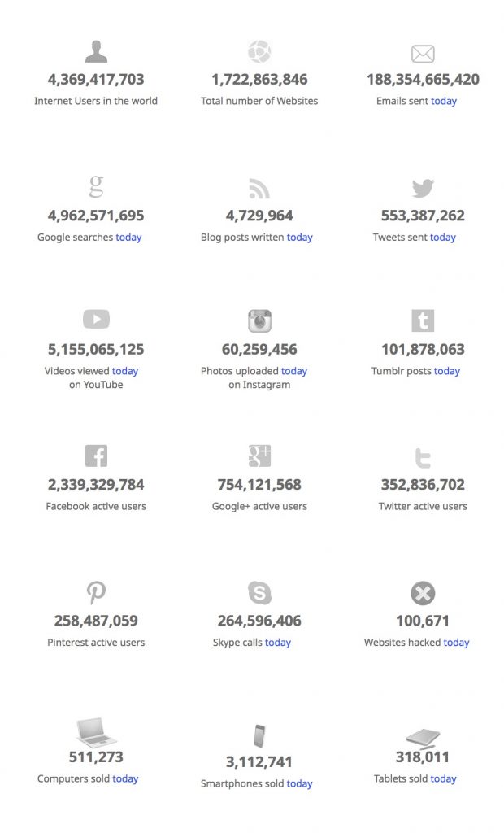
Task: Click the Websites hacked X icon
Action: [x=423, y=593]
